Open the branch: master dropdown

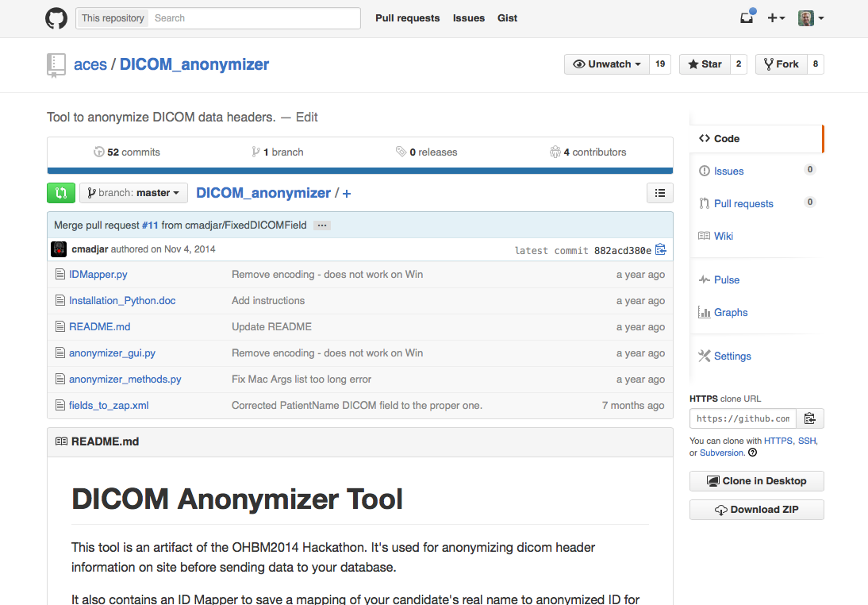point(133,193)
